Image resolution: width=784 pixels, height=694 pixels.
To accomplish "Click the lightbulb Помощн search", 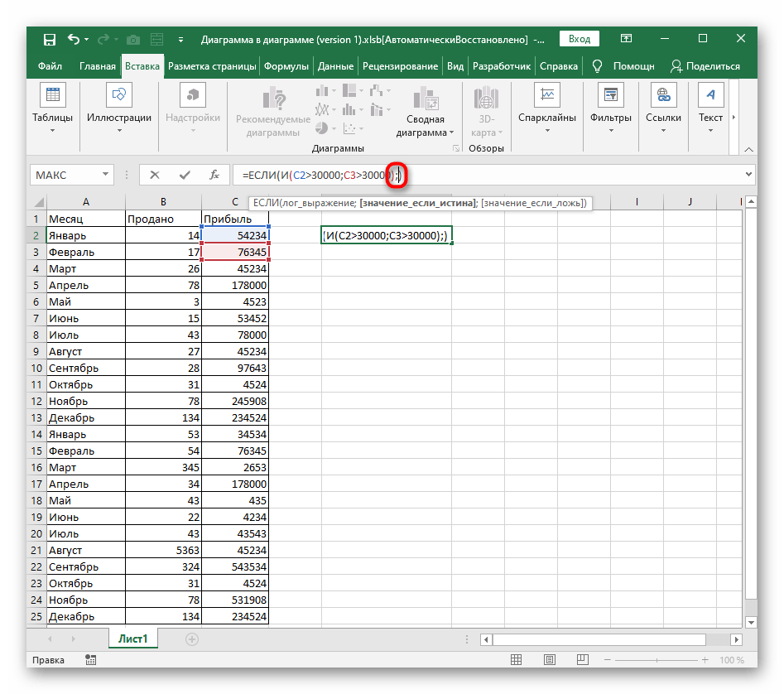I will (x=623, y=66).
